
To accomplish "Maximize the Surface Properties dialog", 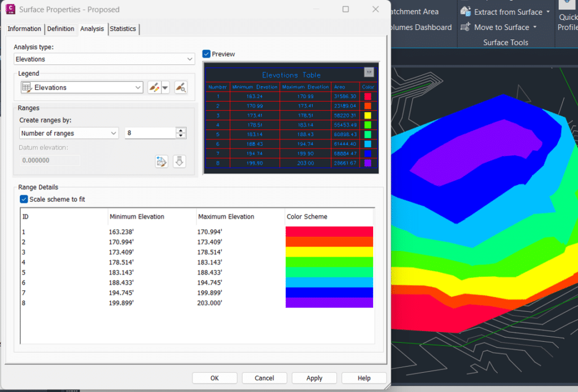I will pyautogui.click(x=345, y=9).
